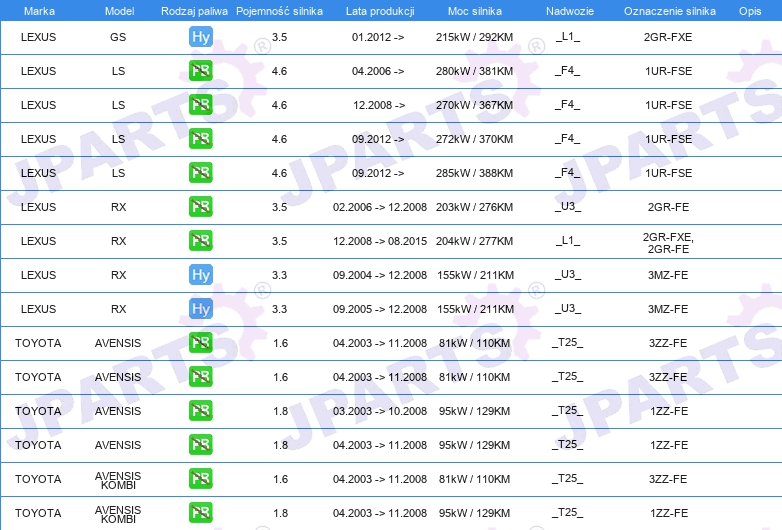Click petrol icon in LS 280kW row

tap(201, 71)
